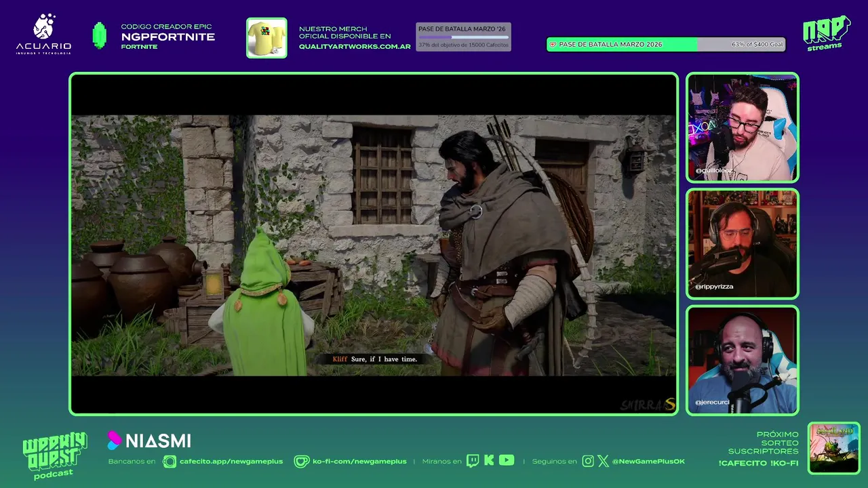This screenshot has height=488, width=868.
Task: Click the green $400 Goal progress bar
Action: pyautogui.click(x=666, y=45)
